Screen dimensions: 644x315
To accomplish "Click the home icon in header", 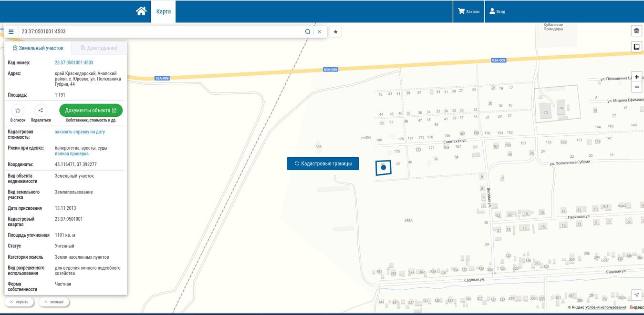I will click(x=141, y=11).
